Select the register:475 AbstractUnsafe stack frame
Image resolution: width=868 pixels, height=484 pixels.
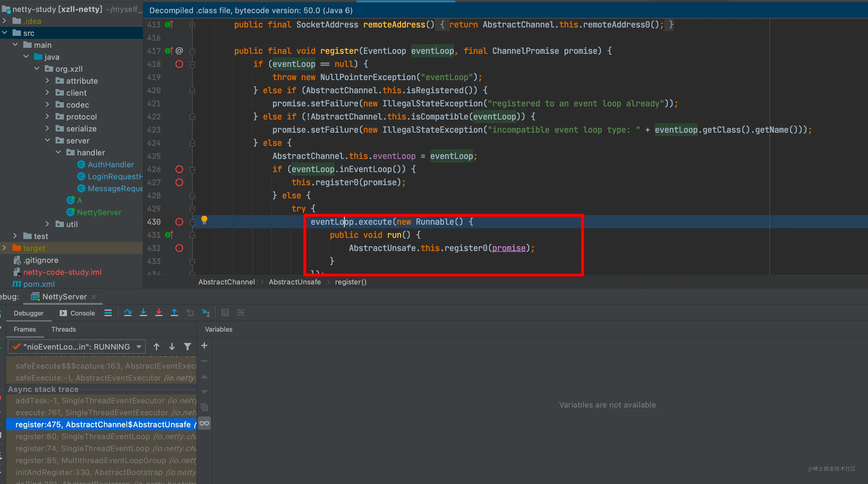(101, 424)
